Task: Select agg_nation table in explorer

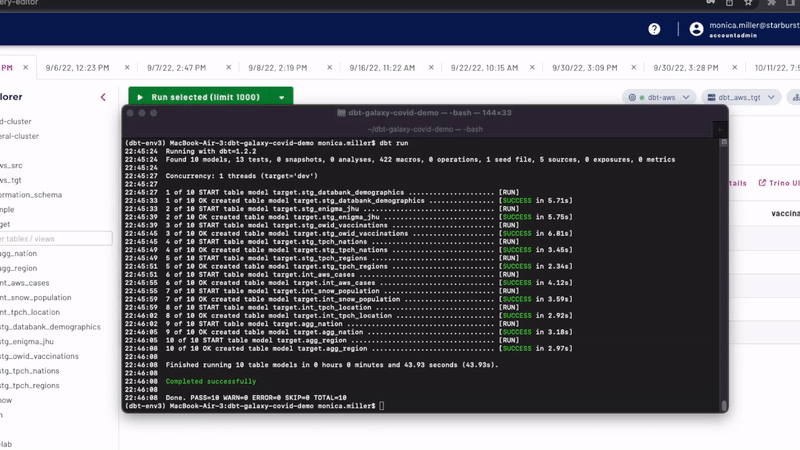Action: 18,254
